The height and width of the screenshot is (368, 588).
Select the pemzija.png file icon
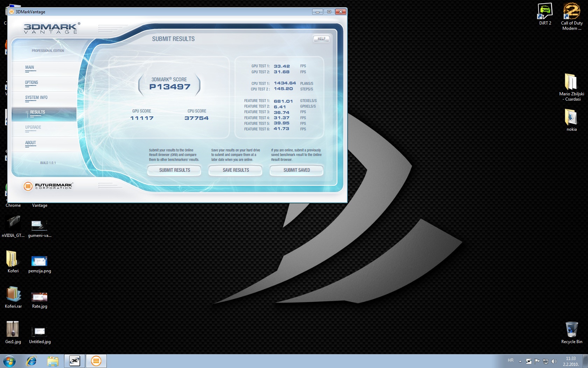coord(40,264)
